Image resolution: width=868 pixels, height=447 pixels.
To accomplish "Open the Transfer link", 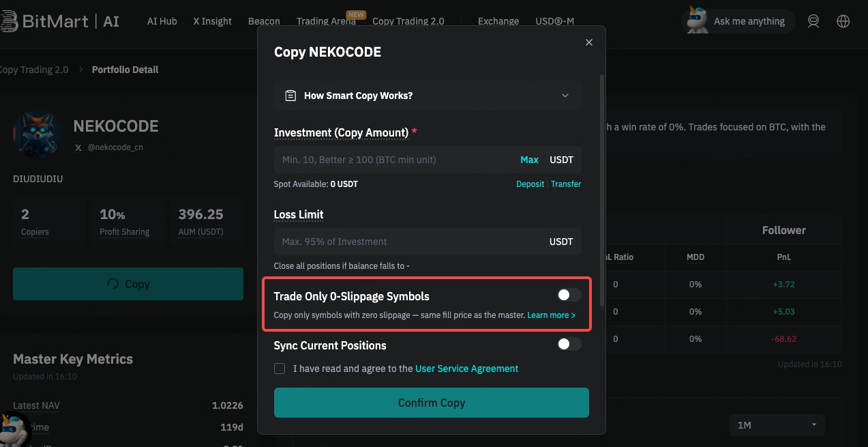I will [566, 184].
